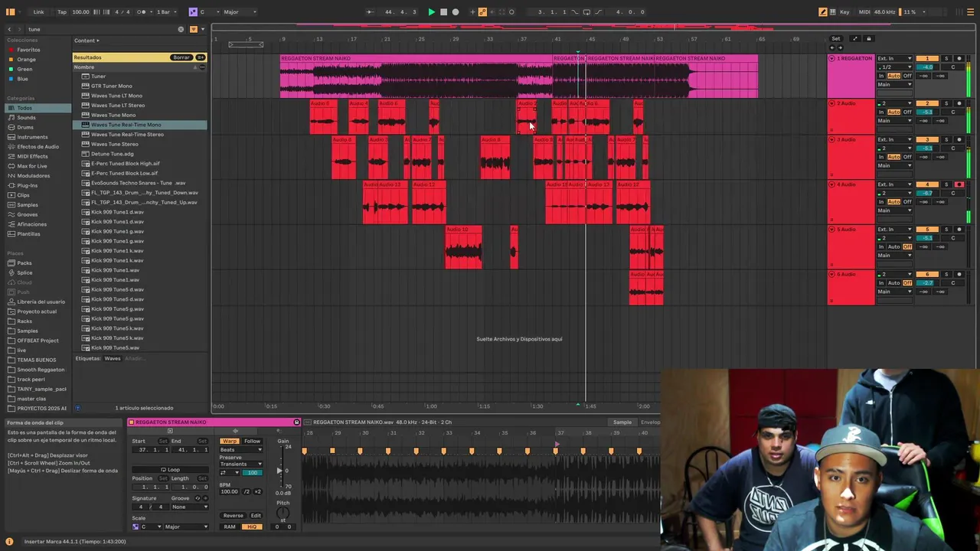This screenshot has height=551, width=980.
Task: Click Edit button in clip view
Action: 256,515
